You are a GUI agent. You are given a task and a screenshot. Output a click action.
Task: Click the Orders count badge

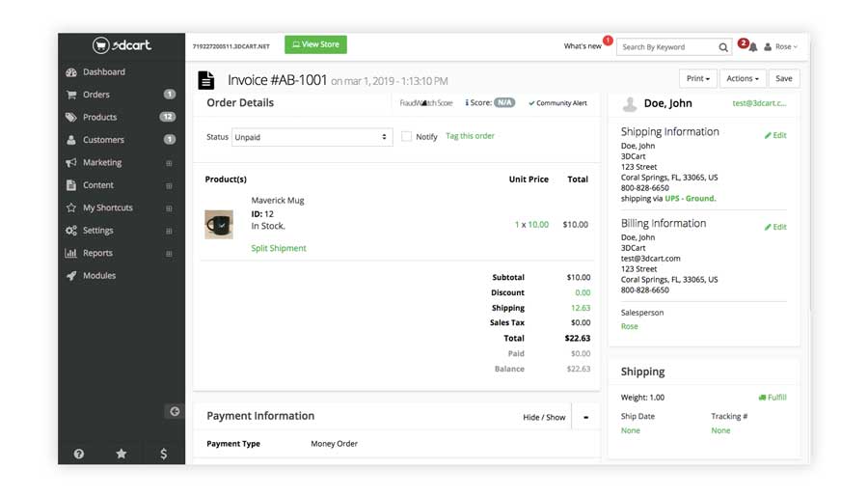170,95
